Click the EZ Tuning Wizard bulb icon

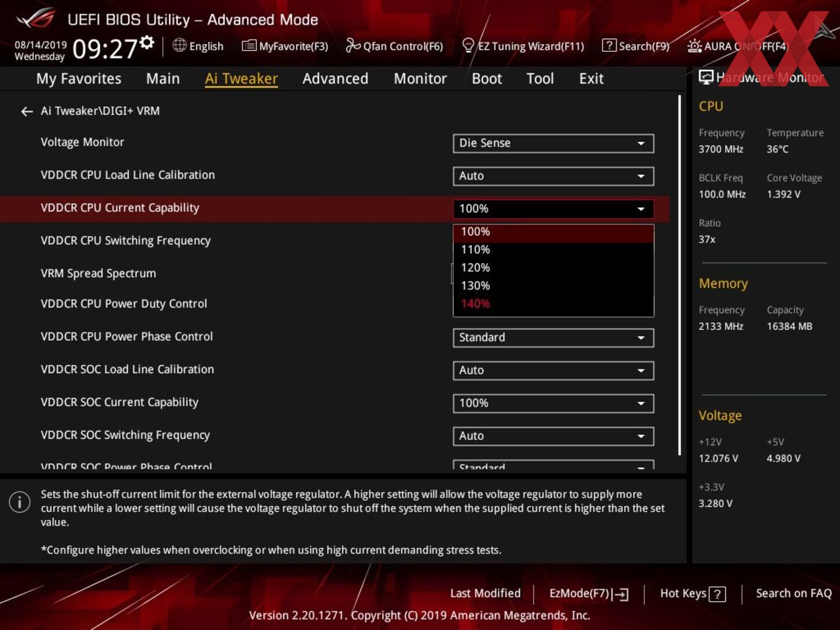468,45
